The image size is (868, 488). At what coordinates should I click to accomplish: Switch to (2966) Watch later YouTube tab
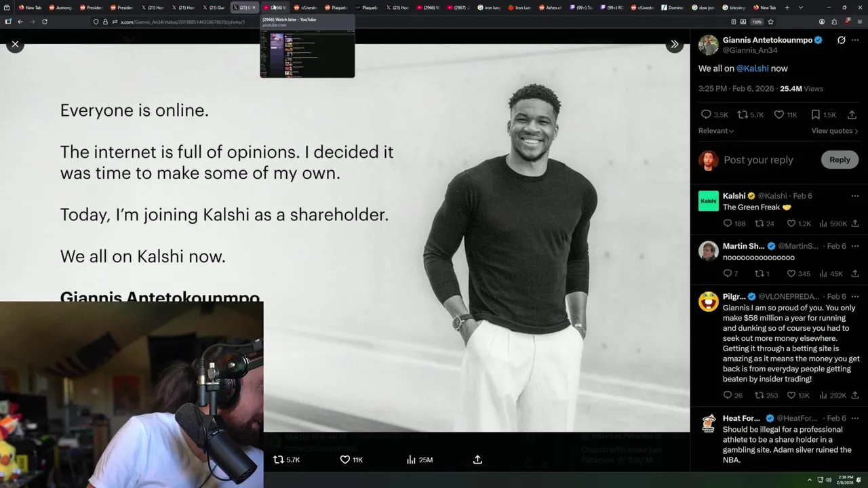(x=275, y=7)
